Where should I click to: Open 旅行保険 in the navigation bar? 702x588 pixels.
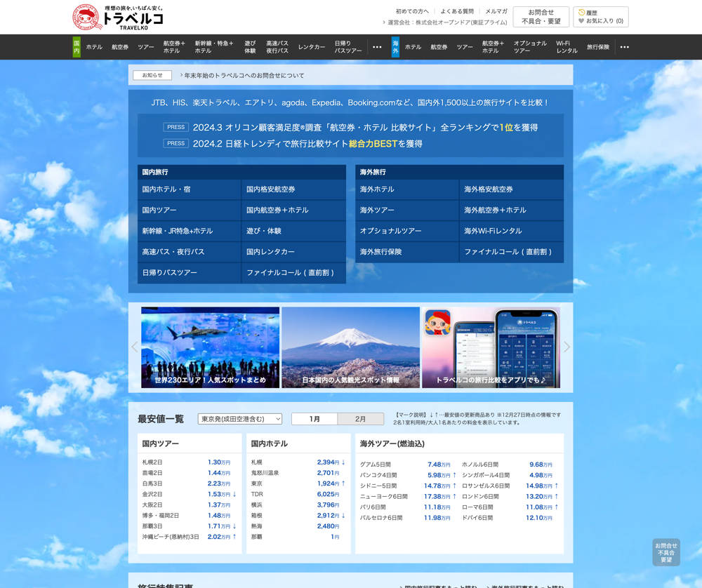598,47
